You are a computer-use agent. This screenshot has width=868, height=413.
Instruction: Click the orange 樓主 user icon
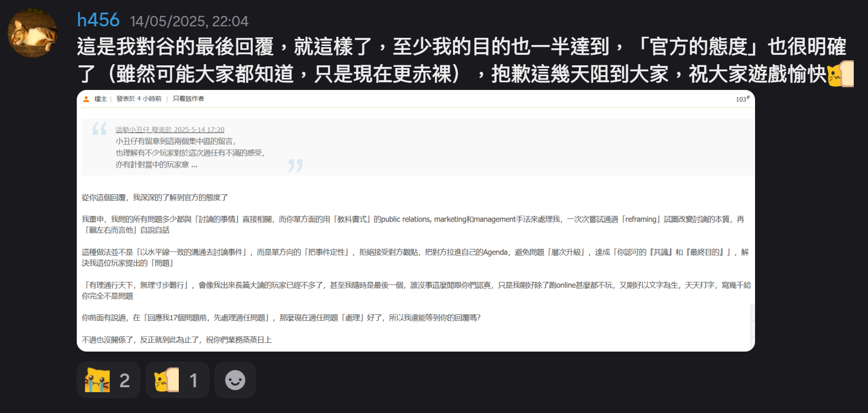click(x=86, y=99)
